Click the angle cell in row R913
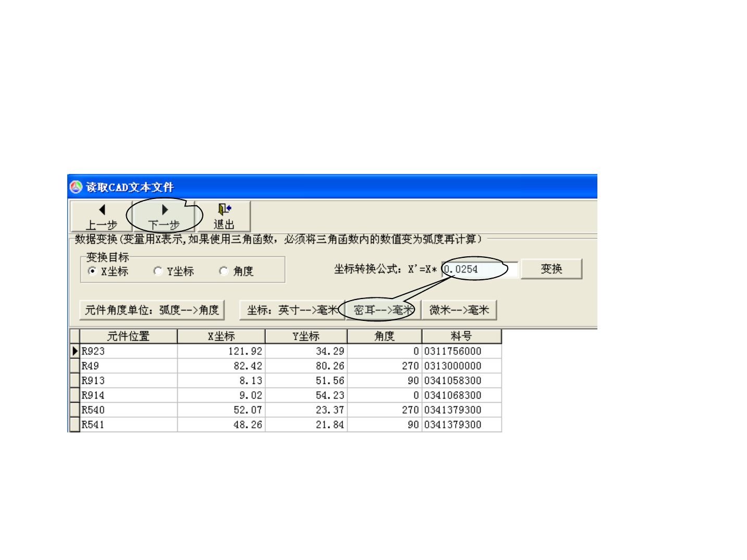Image resolution: width=747 pixels, height=560 pixels. [x=384, y=381]
